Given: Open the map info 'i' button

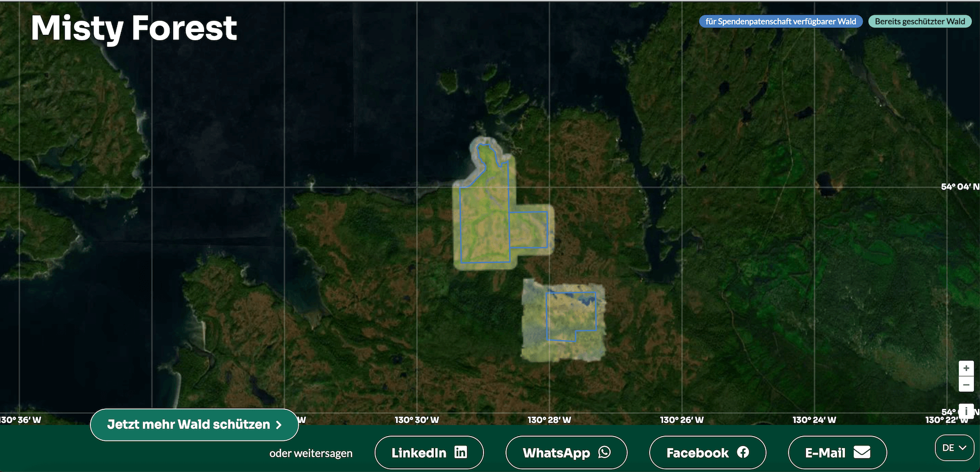Looking at the screenshot, I should point(966,411).
